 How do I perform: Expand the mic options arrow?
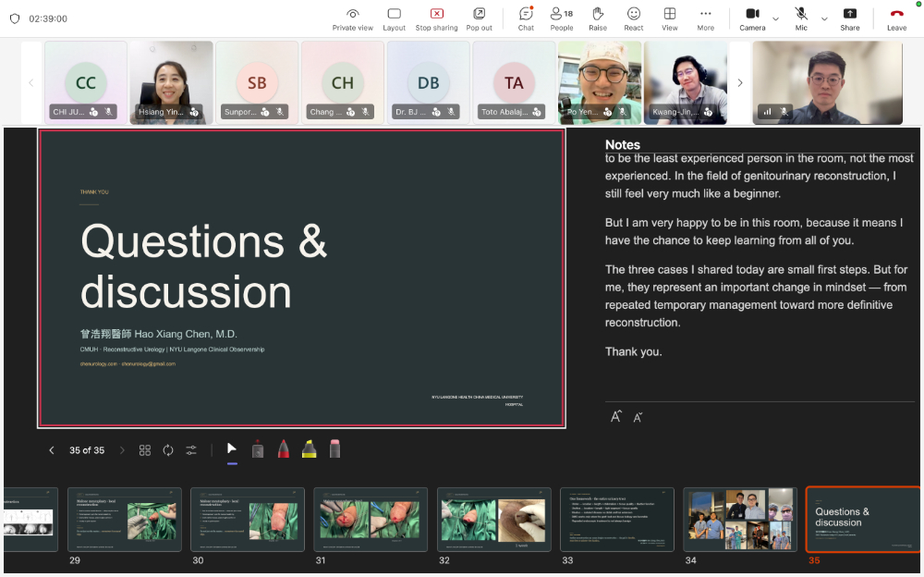(x=824, y=18)
